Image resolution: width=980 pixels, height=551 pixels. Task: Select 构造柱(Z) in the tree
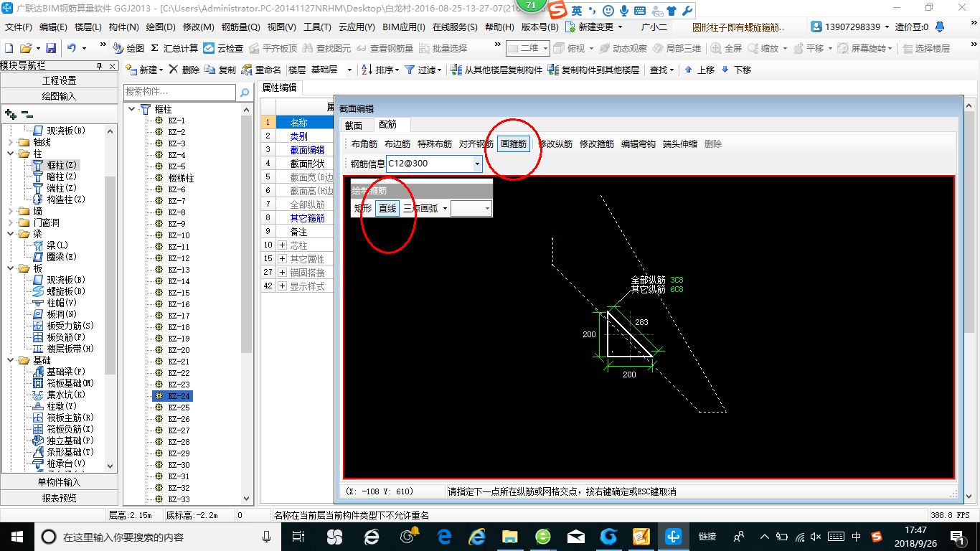click(x=60, y=199)
